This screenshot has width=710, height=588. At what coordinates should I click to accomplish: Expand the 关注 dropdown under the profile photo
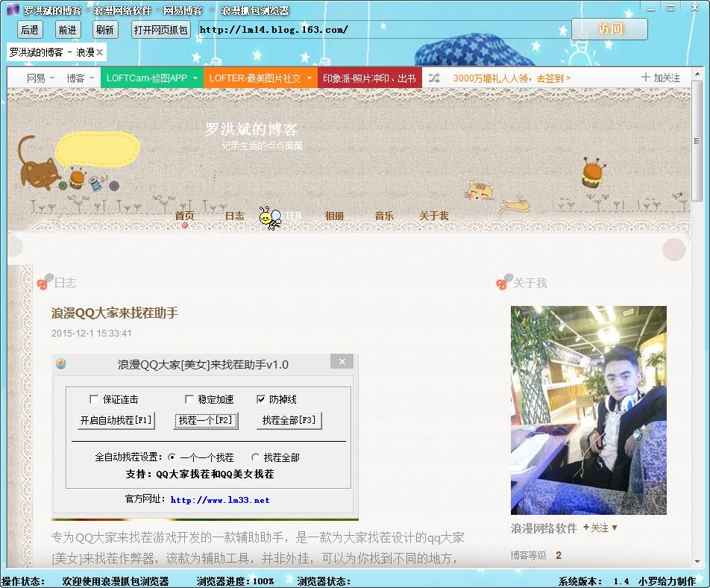pyautogui.click(x=615, y=528)
